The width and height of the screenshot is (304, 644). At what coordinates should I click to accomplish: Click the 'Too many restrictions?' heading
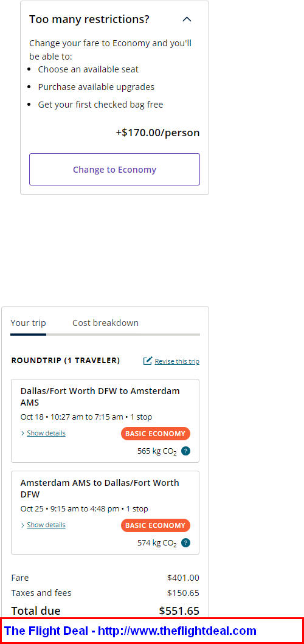[89, 19]
